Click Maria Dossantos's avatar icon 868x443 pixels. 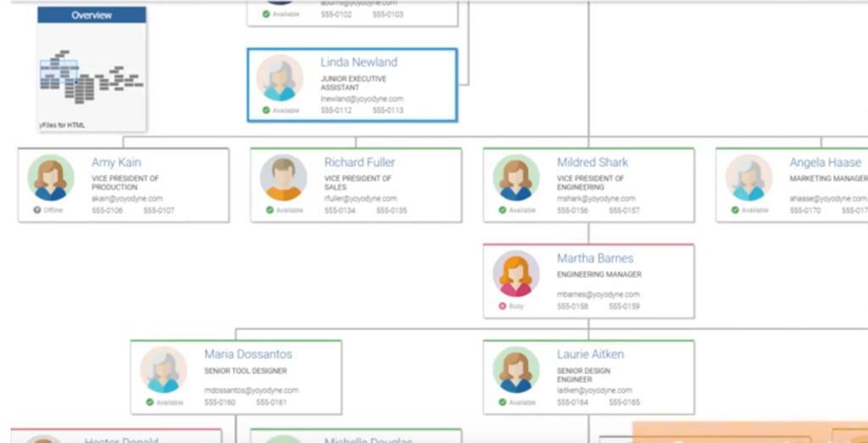coord(164,369)
